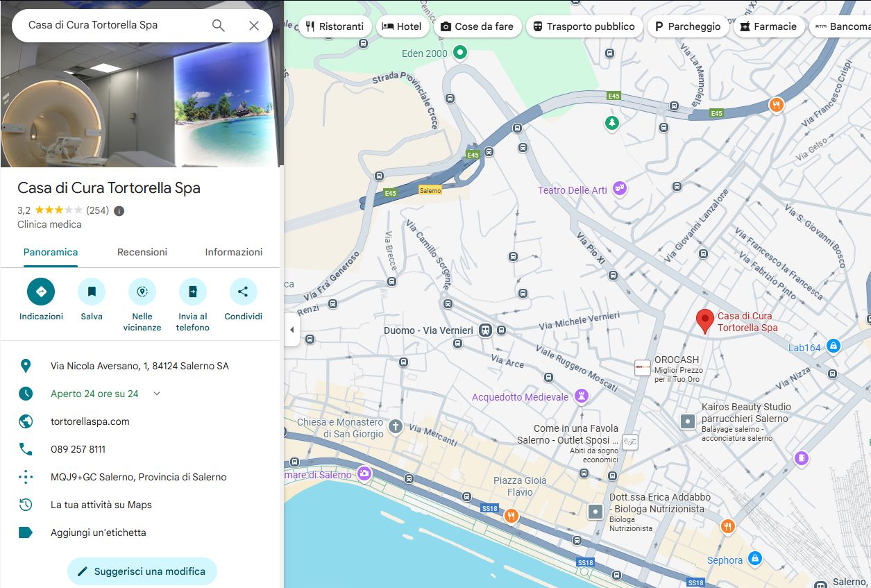Clear the search with the X icon
The image size is (871, 588).
(254, 26)
